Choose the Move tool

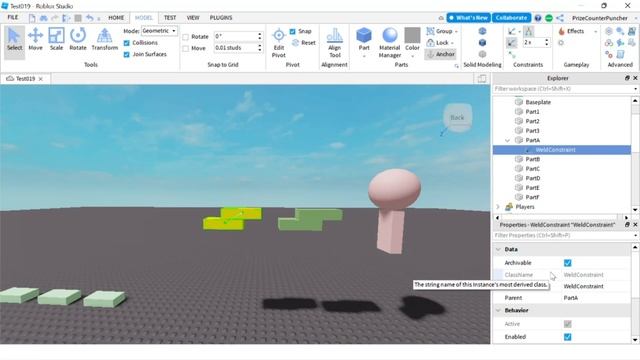coord(36,40)
